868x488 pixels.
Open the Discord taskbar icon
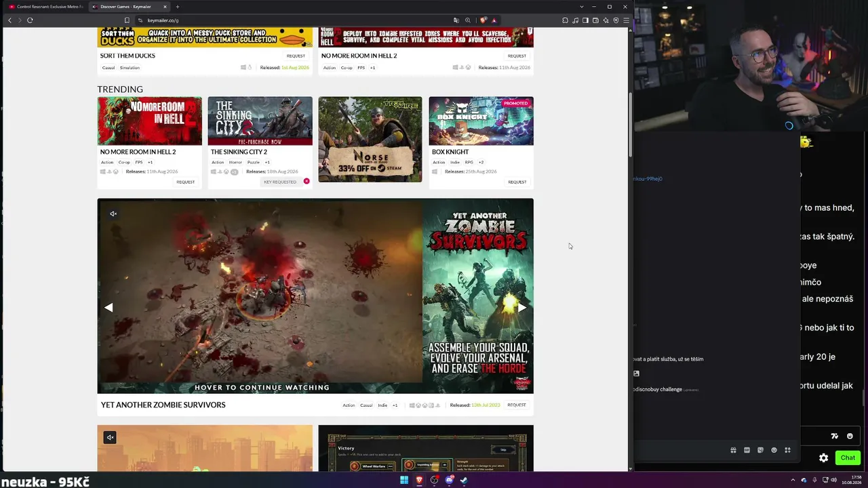449,480
